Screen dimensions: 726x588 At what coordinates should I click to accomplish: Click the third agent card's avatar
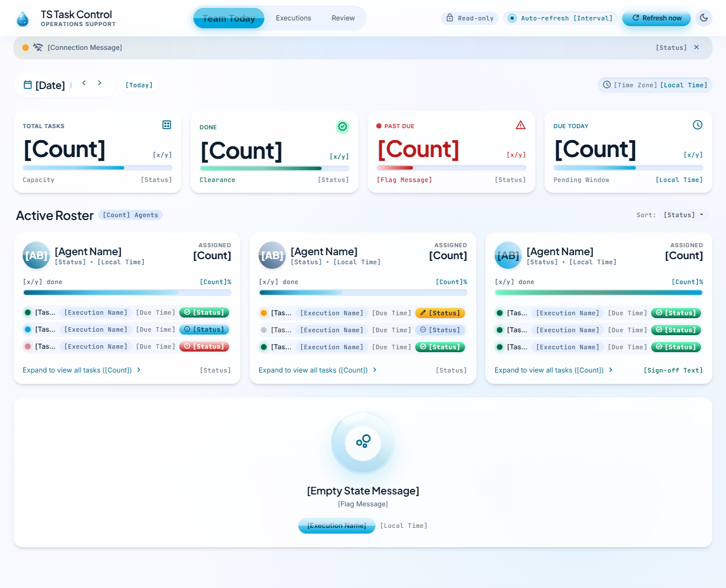point(508,255)
